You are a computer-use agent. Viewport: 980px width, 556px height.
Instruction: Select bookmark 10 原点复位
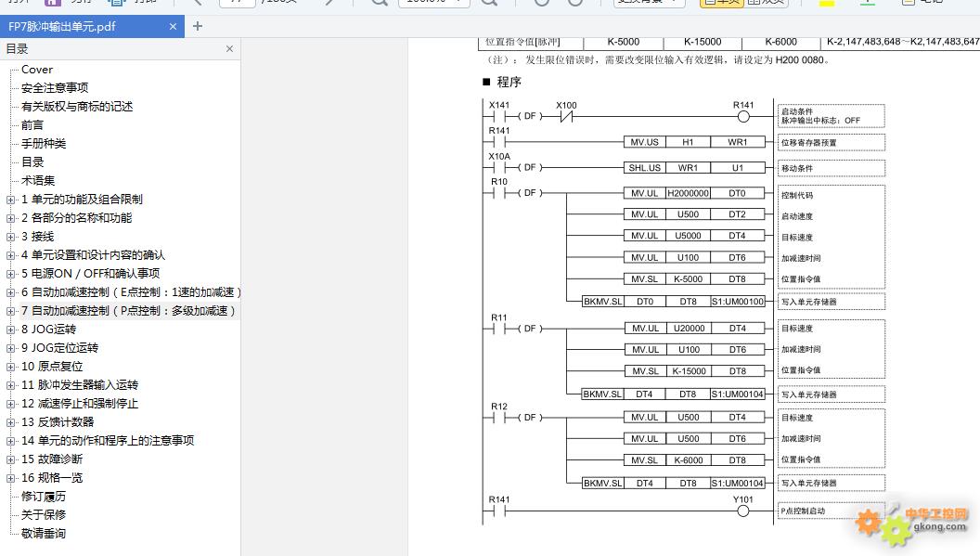click(52, 367)
